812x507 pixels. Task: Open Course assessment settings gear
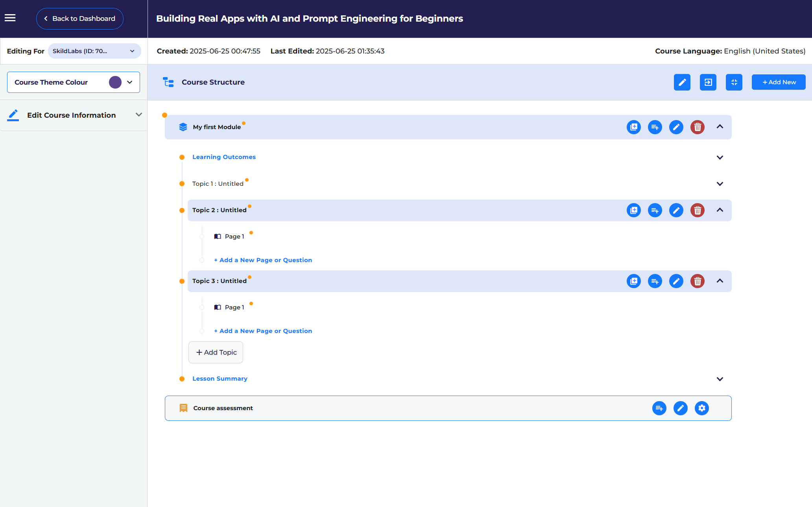(x=701, y=408)
